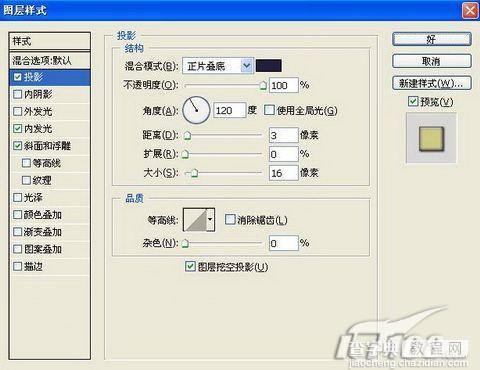Select the 光泽 style row label

(x=33, y=198)
